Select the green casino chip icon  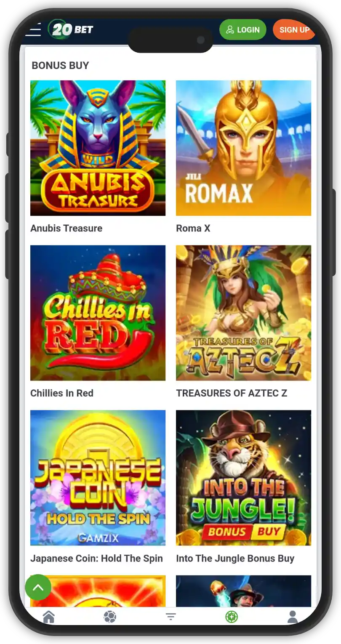pyautogui.click(x=232, y=617)
